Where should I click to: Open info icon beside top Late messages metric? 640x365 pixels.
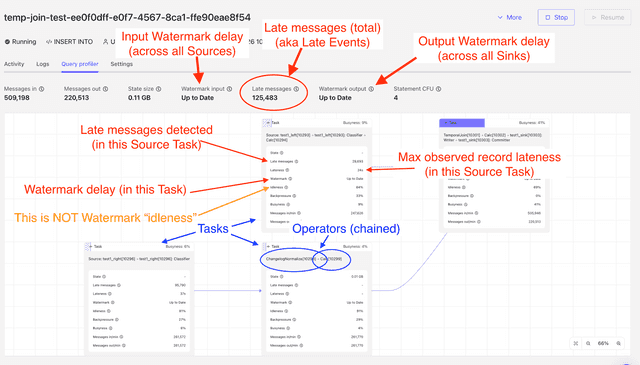(x=296, y=89)
